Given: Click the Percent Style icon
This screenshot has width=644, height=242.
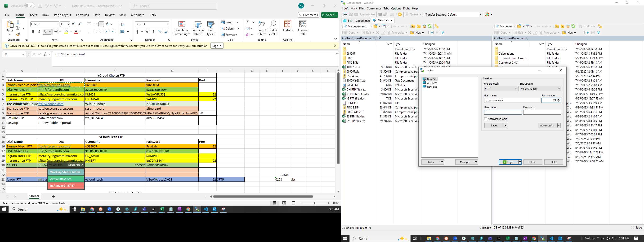Looking at the screenshot, I should (147, 32).
